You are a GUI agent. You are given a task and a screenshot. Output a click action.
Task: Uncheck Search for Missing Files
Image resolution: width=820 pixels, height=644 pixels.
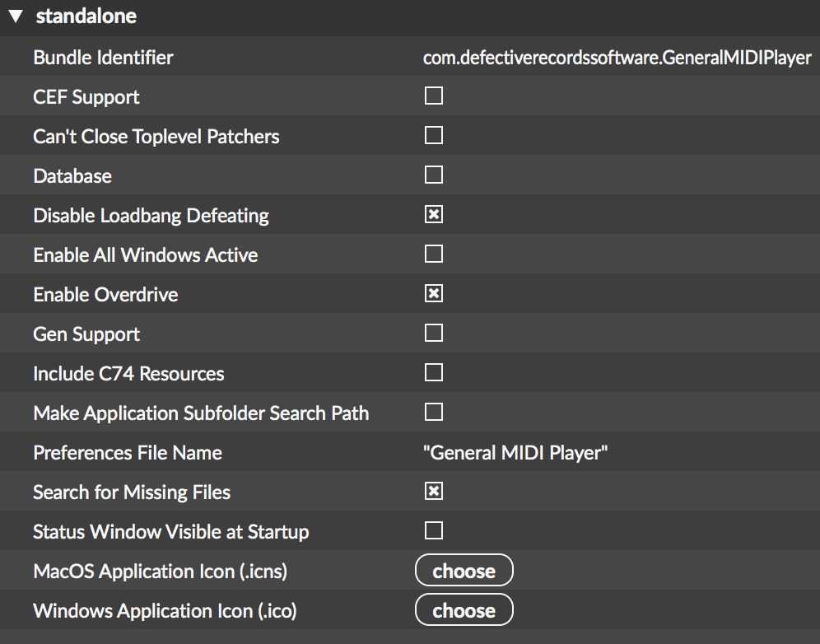(x=434, y=492)
